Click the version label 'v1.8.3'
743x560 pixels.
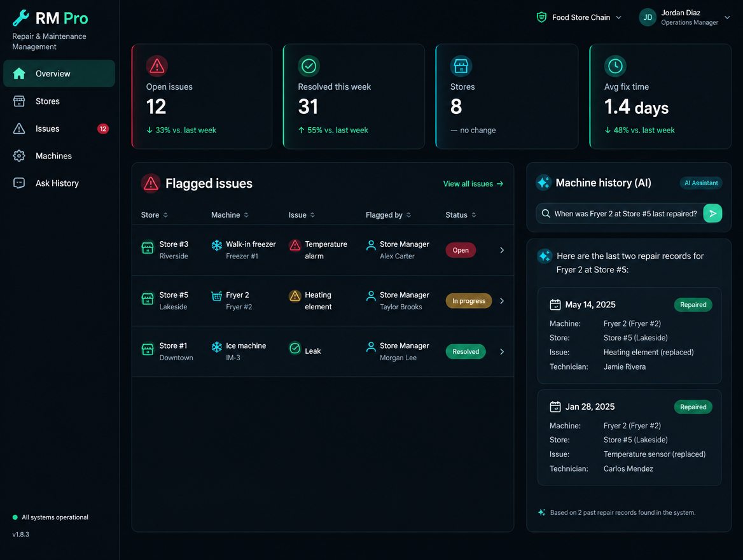21,535
